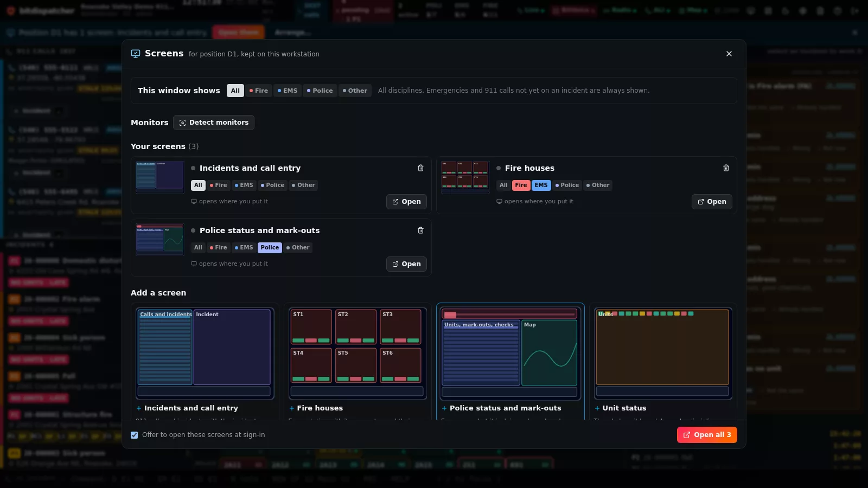
Task: Toggle Other on Incidents and call entry screen
Action: [303, 185]
